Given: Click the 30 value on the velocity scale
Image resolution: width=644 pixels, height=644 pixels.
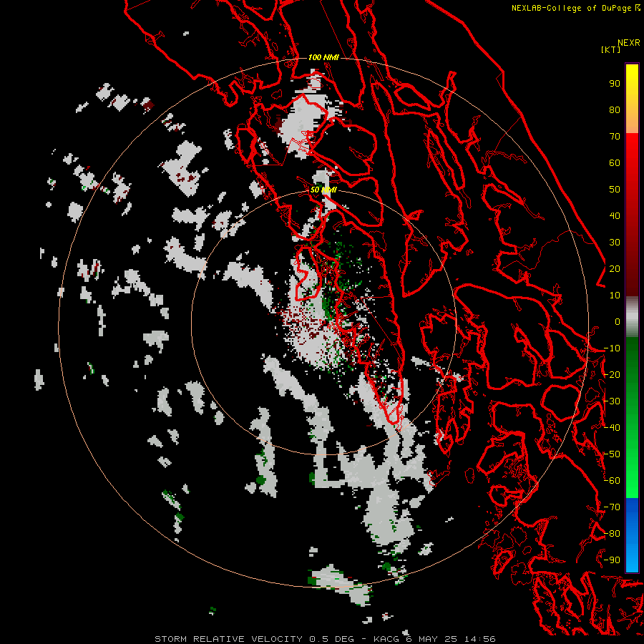Looking at the screenshot, I should [615, 243].
